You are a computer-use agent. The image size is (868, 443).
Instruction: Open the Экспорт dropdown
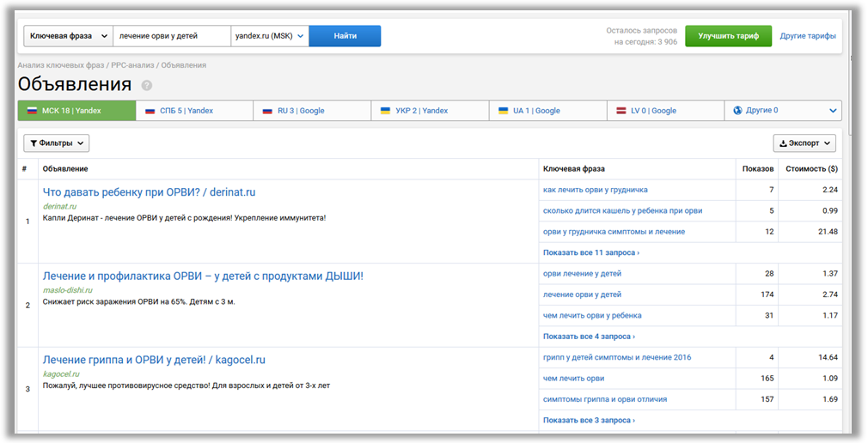coord(804,143)
